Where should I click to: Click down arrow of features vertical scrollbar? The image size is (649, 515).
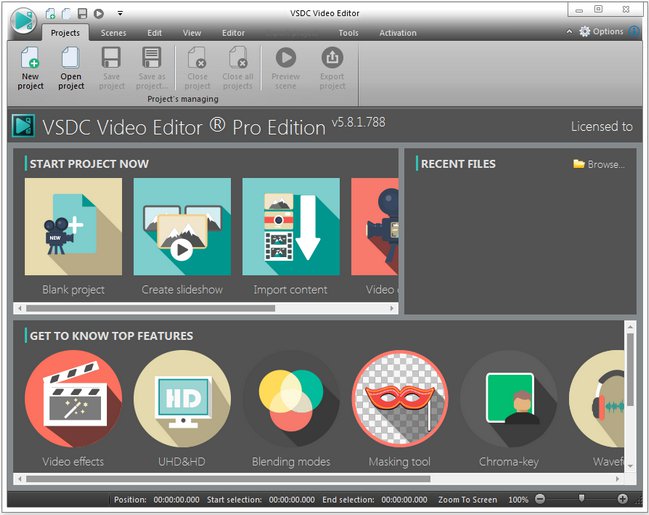[x=630, y=466]
